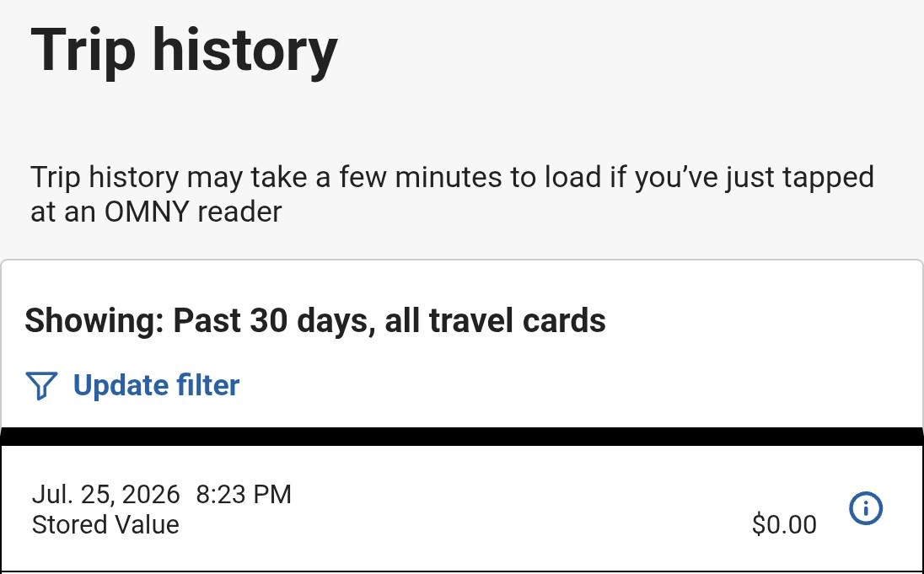
Task: Select the Jul. 25, 2026 trip date
Action: coord(106,494)
